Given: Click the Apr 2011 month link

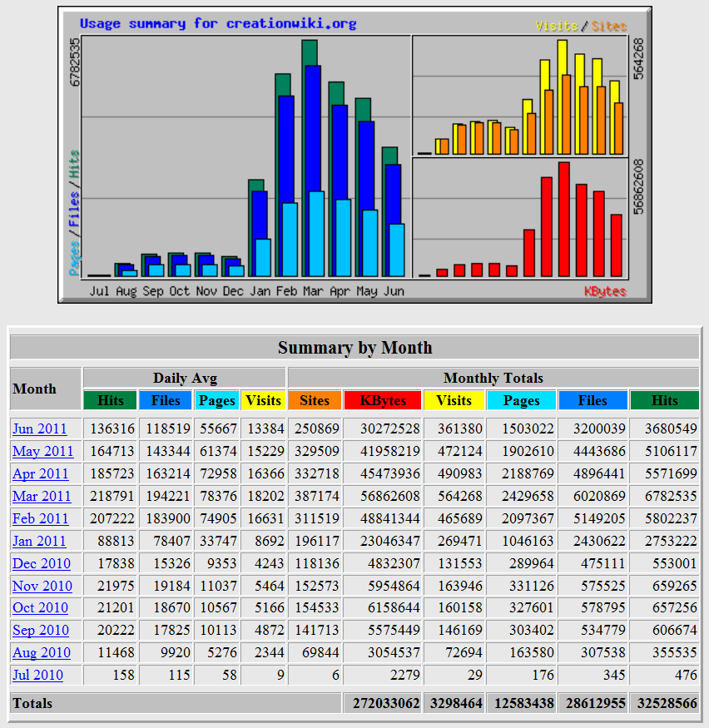Looking at the screenshot, I should [x=40, y=474].
